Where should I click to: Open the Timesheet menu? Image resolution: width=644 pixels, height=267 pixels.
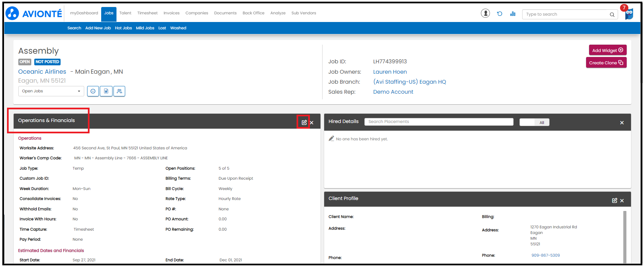point(147,13)
